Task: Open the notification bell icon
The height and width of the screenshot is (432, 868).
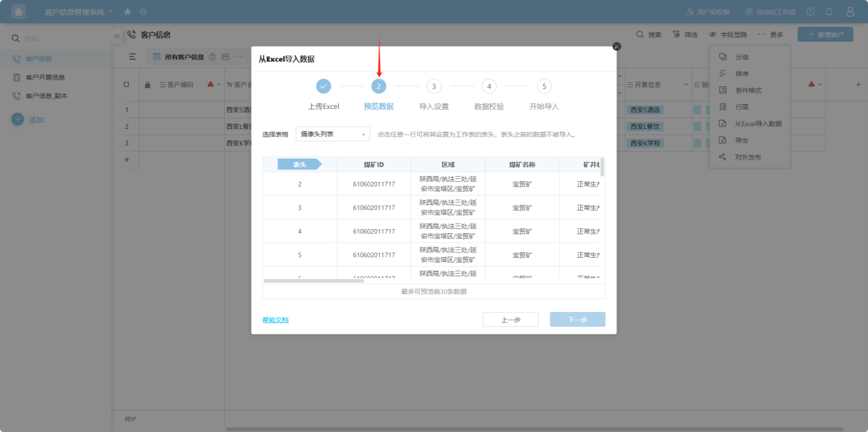Action: (829, 12)
